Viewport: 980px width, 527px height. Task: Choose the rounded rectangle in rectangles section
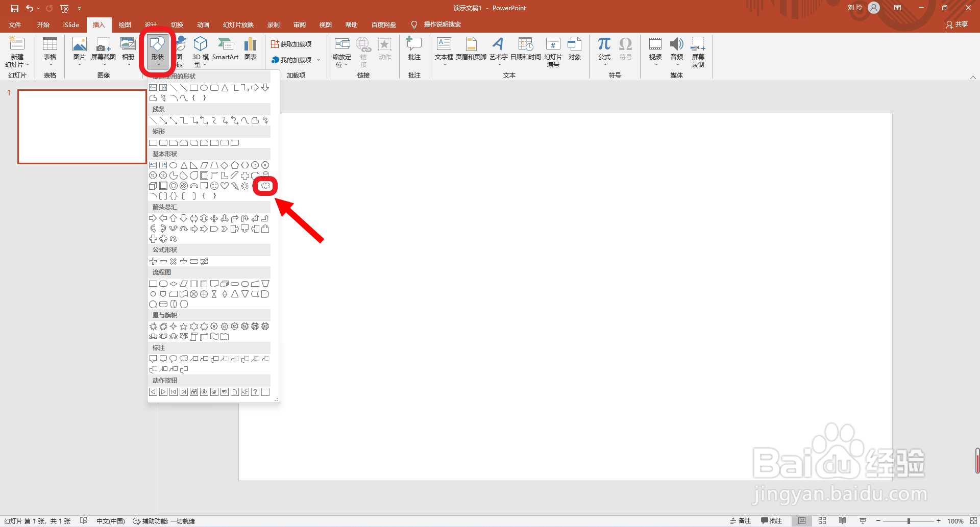click(163, 143)
